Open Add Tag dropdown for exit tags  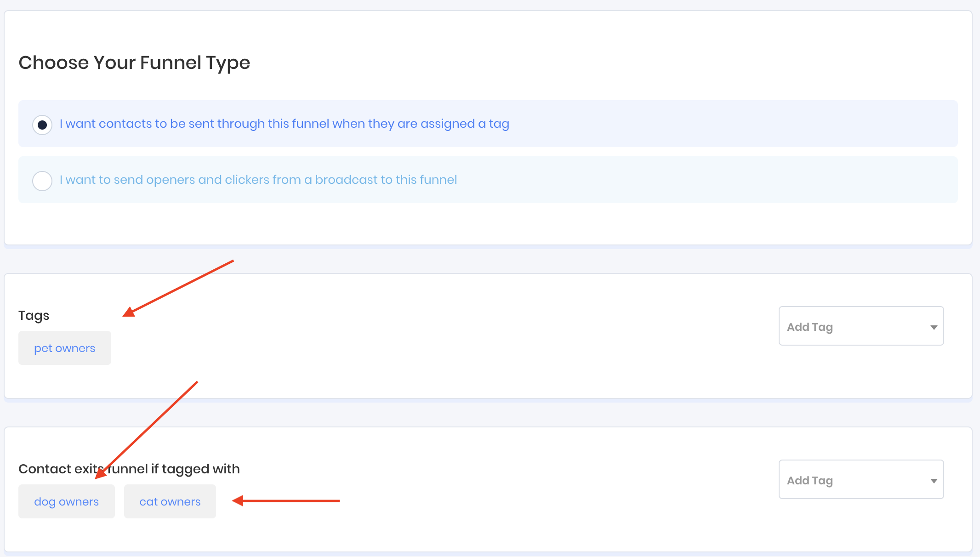click(x=855, y=479)
